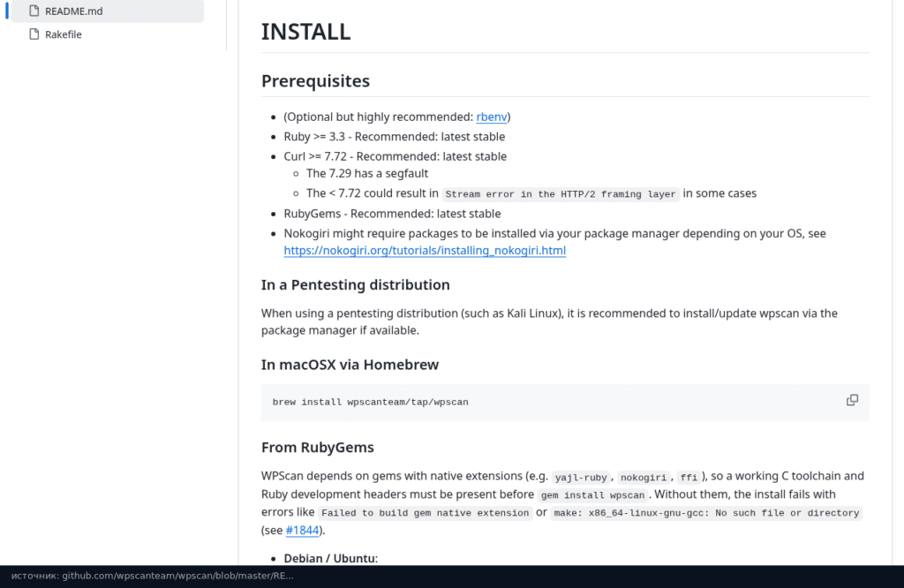Click 'RubyGems - Recommended: latest stable' line

392,214
